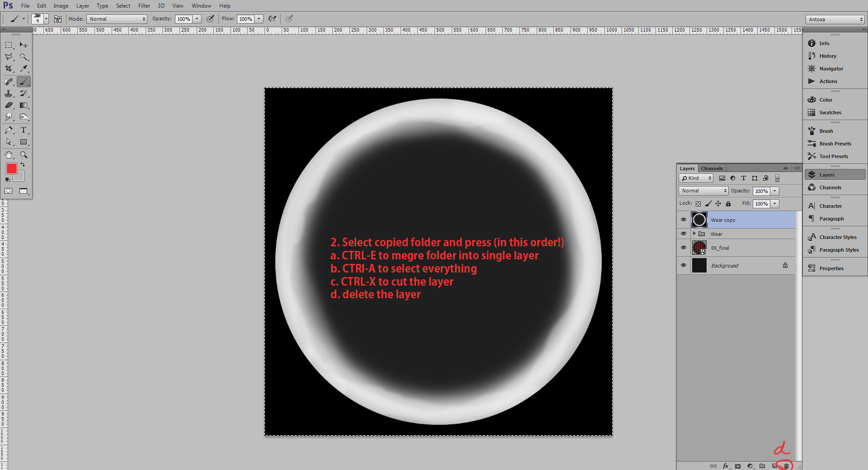Open the brush Mode dropdown
The width and height of the screenshot is (868, 470).
(x=117, y=19)
